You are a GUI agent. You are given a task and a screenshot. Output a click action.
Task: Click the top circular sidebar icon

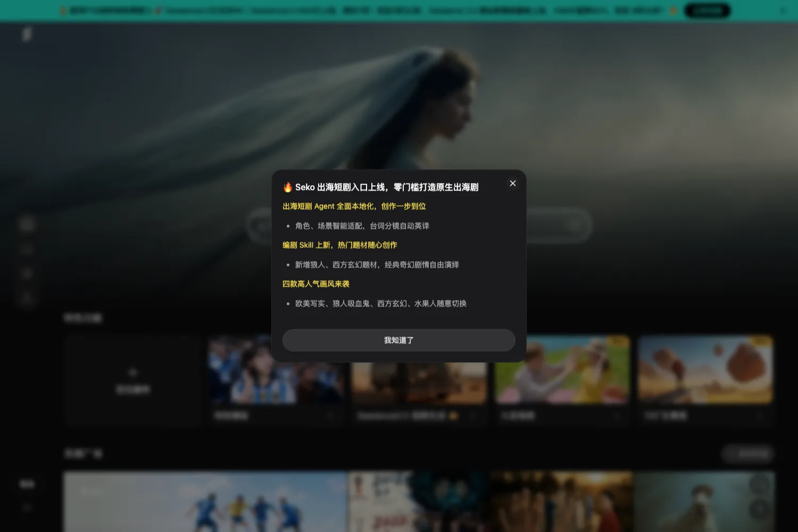pos(27,224)
